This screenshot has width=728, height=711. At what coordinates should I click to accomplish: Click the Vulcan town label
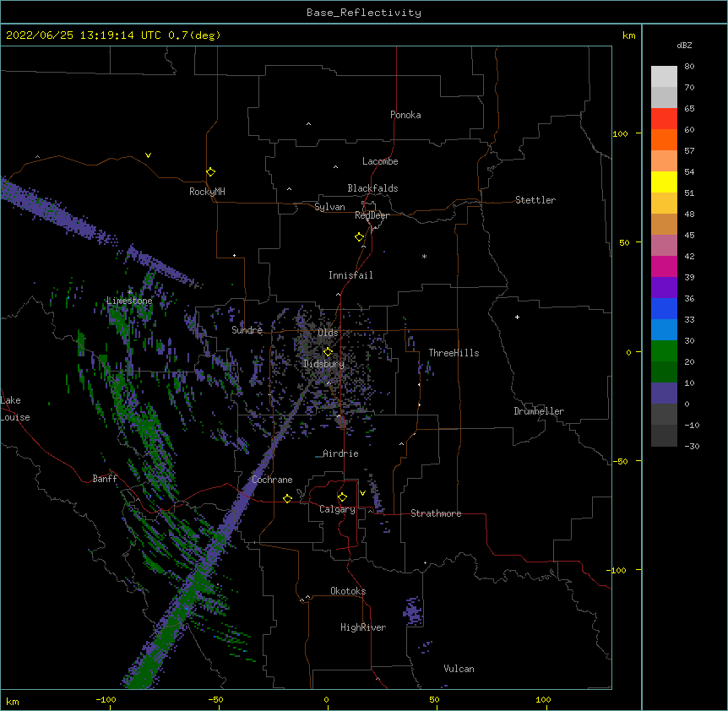[x=459, y=669]
